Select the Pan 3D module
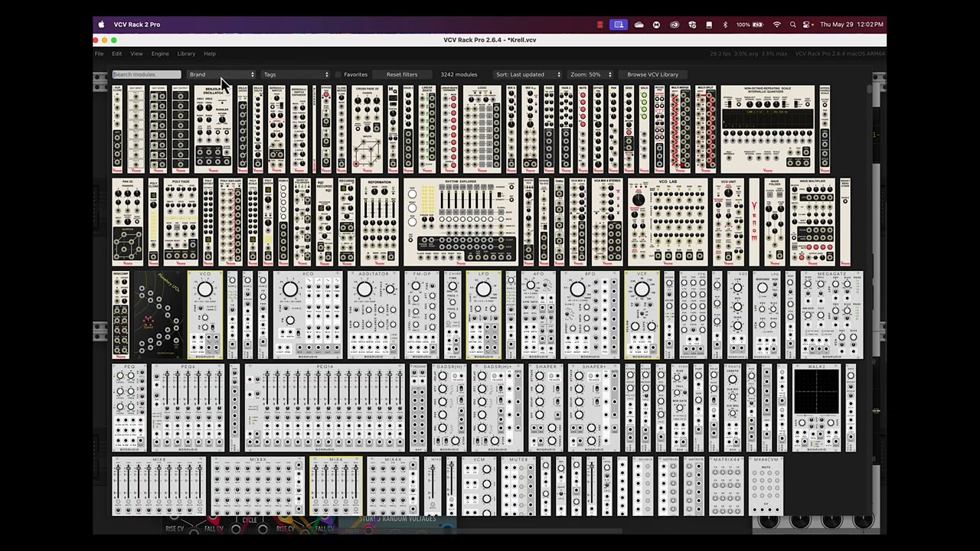 [127, 222]
